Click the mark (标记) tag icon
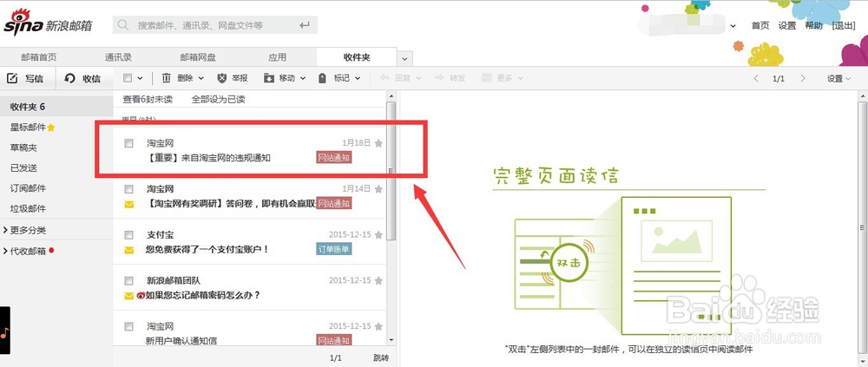The width and height of the screenshot is (868, 367). (x=322, y=78)
